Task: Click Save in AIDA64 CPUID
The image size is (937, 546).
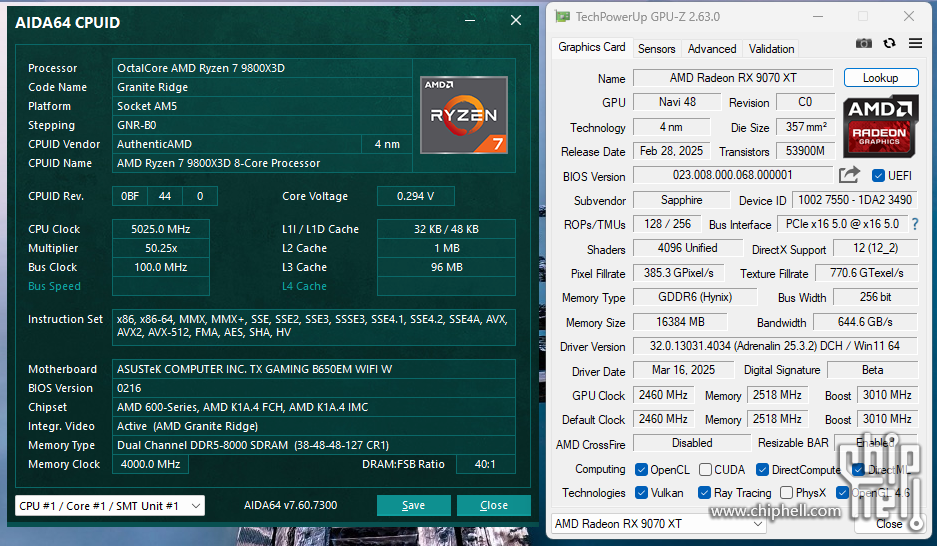Action: tap(414, 505)
